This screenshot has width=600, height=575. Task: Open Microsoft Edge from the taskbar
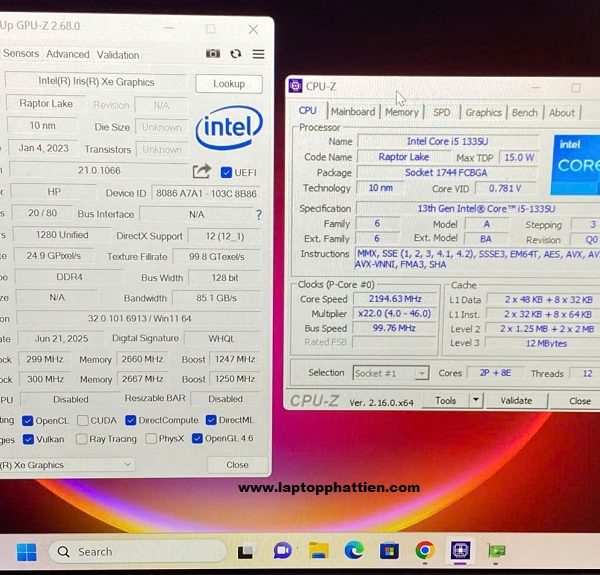click(x=354, y=551)
